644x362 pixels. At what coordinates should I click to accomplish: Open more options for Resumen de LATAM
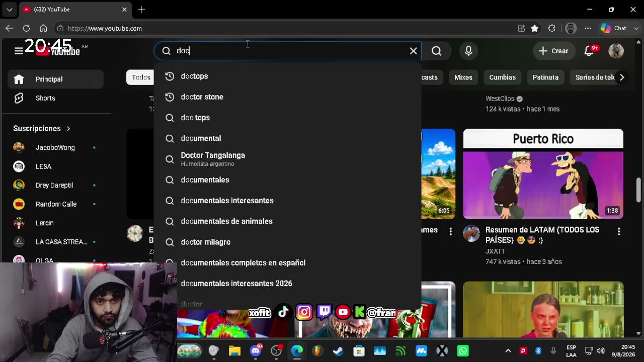coord(619,231)
